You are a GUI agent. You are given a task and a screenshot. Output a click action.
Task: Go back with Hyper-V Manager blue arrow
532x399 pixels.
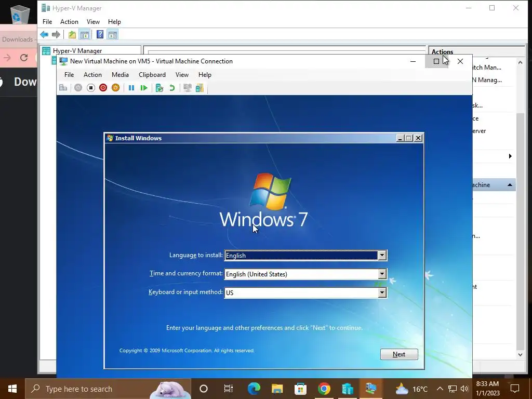(x=44, y=34)
